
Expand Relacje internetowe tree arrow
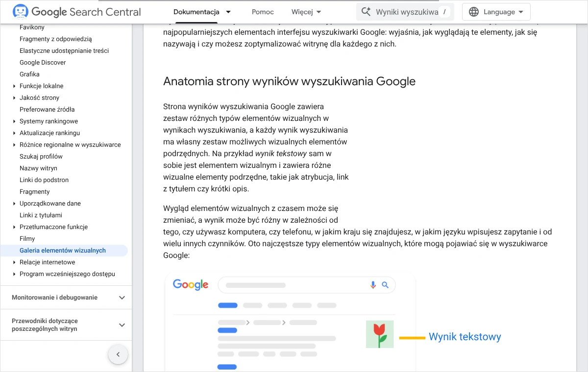pyautogui.click(x=15, y=262)
